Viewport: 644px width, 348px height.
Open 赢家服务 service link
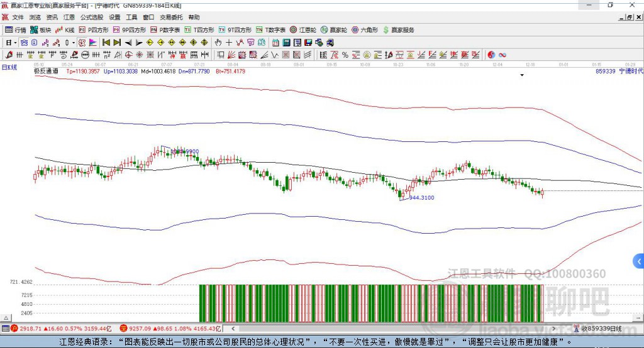[x=399, y=30]
